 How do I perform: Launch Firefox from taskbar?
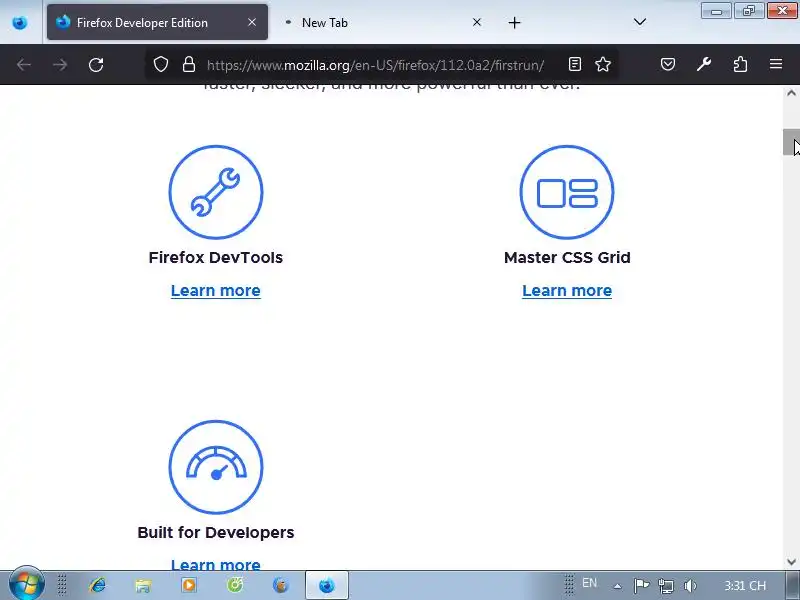281,585
